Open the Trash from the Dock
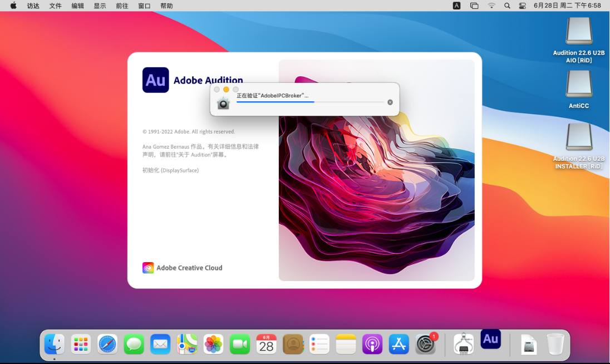 555,344
